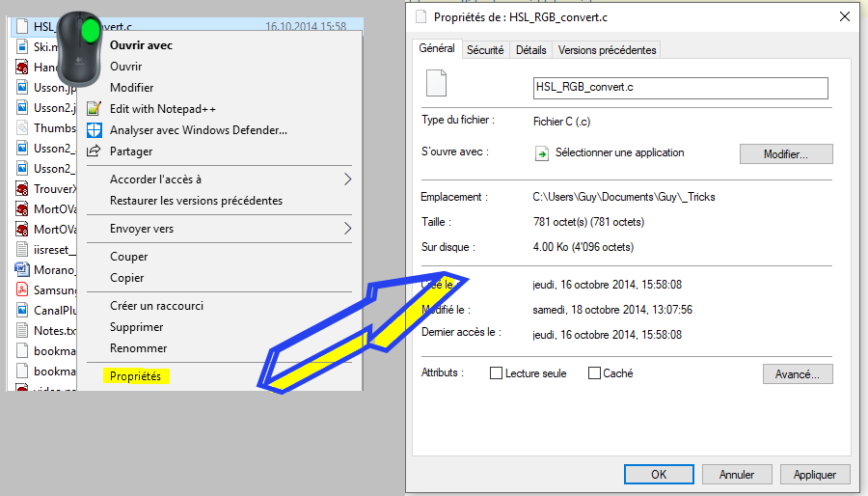
Task: Confirm with the OK button
Action: (x=658, y=474)
